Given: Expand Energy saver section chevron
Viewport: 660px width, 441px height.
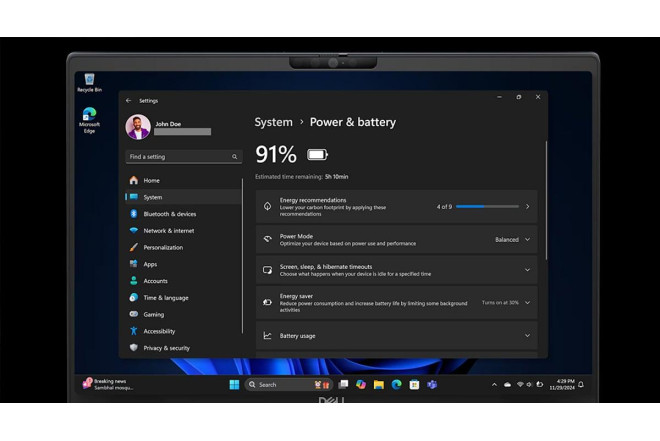Looking at the screenshot, I should 527,303.
